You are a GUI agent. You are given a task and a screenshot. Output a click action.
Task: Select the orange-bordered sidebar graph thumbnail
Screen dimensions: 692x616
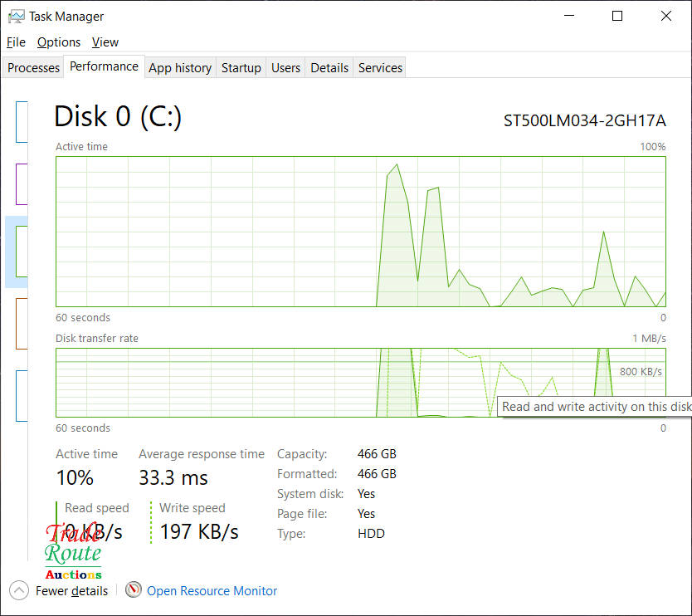(22, 324)
